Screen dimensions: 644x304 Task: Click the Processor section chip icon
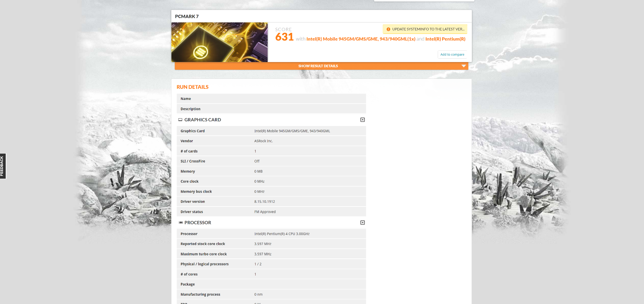(181, 223)
